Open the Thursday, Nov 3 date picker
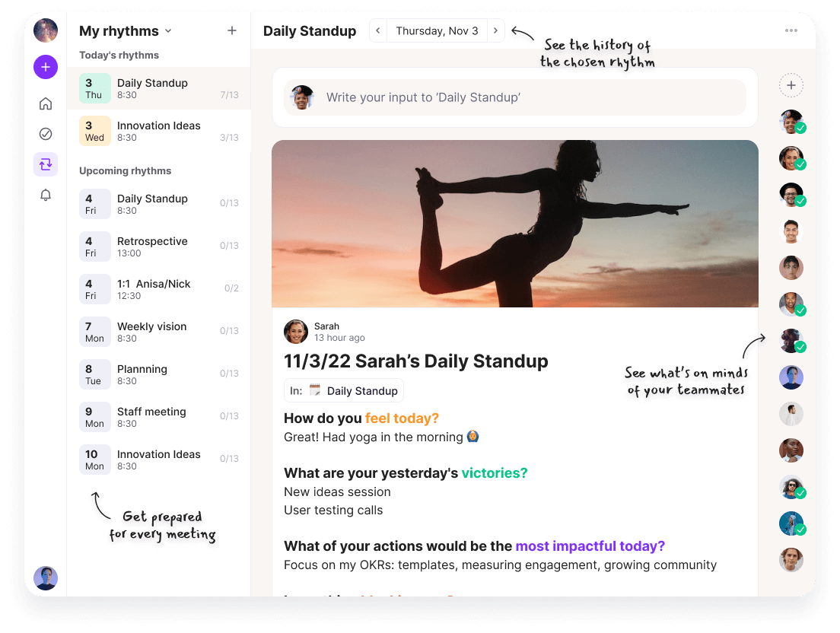Screen dimensions: 840x633 pos(437,31)
